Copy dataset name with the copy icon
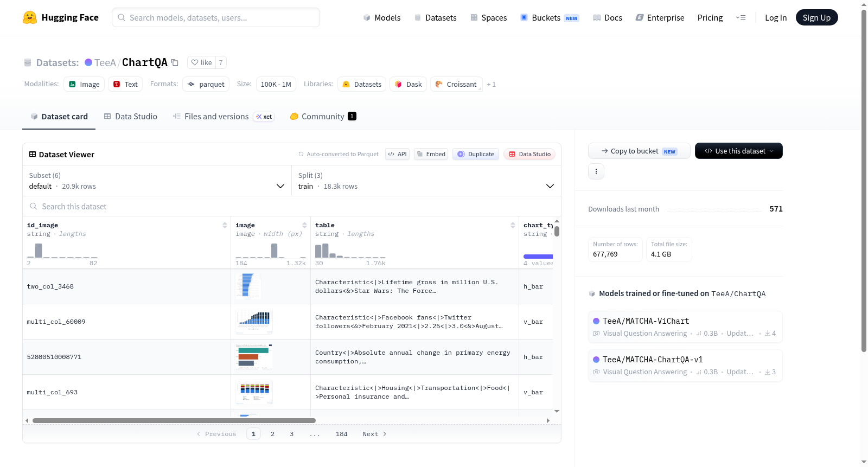This screenshot has width=868, height=467. (x=175, y=62)
